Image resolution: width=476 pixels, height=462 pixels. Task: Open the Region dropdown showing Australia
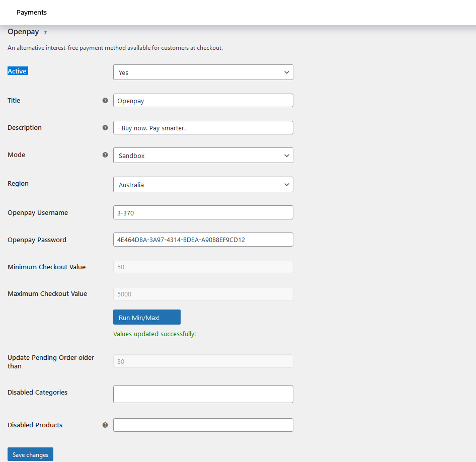[203, 185]
